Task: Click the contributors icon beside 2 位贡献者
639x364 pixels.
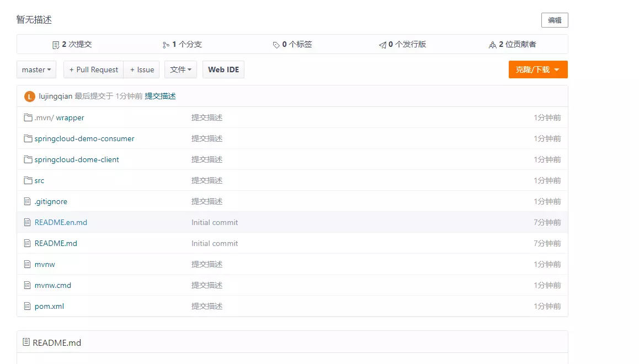Action: click(x=492, y=45)
